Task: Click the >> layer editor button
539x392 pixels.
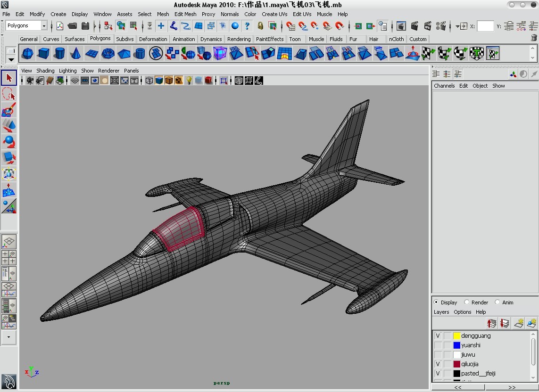Action: [512, 387]
